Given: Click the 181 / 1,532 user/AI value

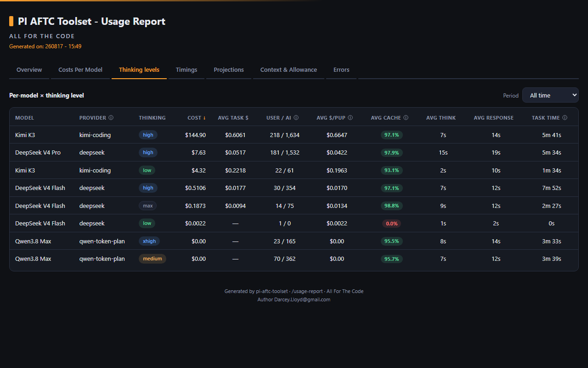Looking at the screenshot, I should [285, 152].
